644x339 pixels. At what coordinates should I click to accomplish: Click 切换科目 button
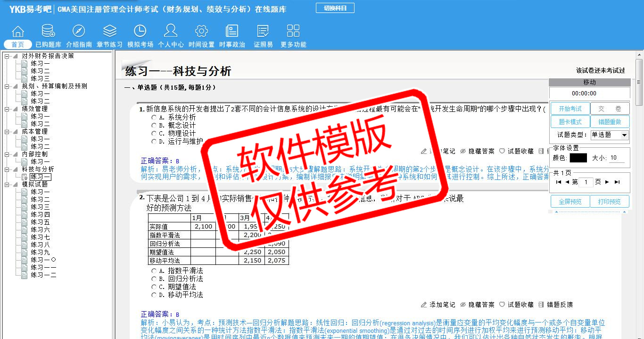[x=335, y=8]
